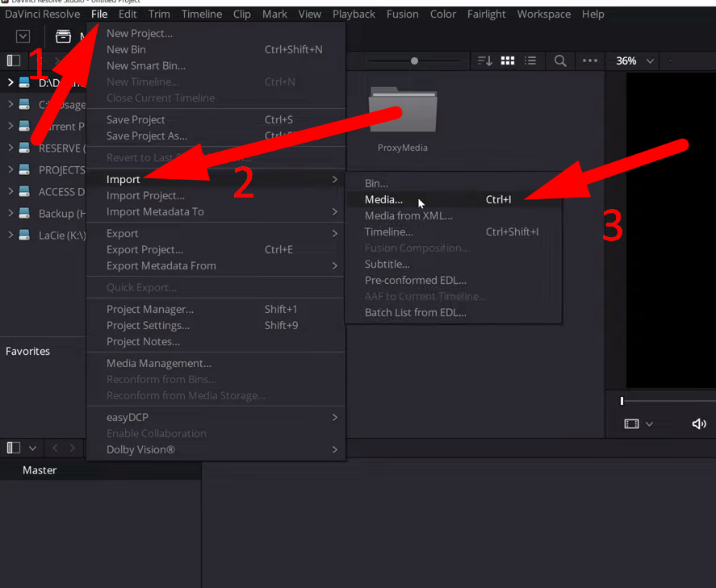
Task: Open the media pool search
Action: (560, 61)
